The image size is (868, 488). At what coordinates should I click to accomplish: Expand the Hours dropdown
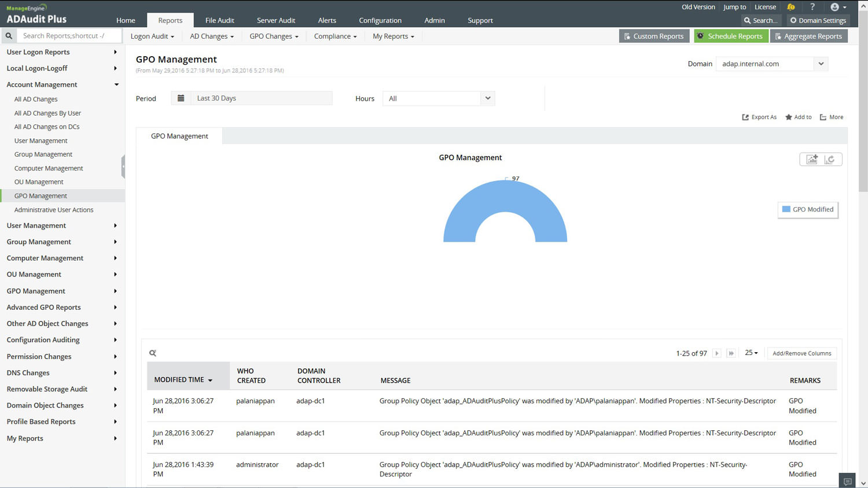pyautogui.click(x=487, y=98)
